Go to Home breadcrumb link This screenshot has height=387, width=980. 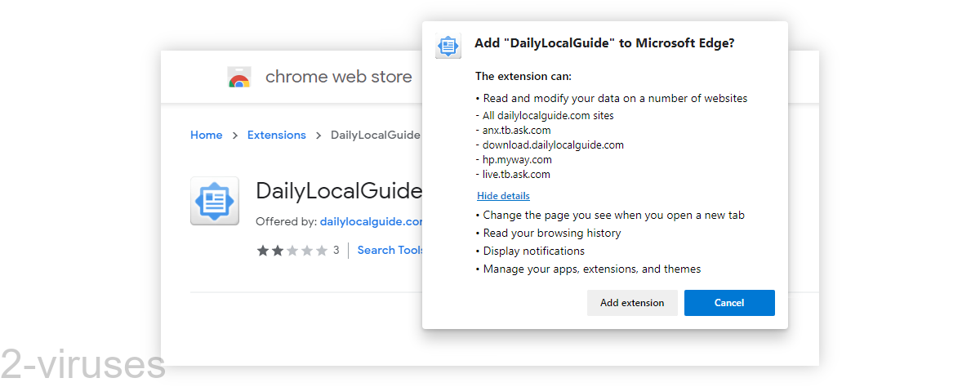[x=206, y=136]
